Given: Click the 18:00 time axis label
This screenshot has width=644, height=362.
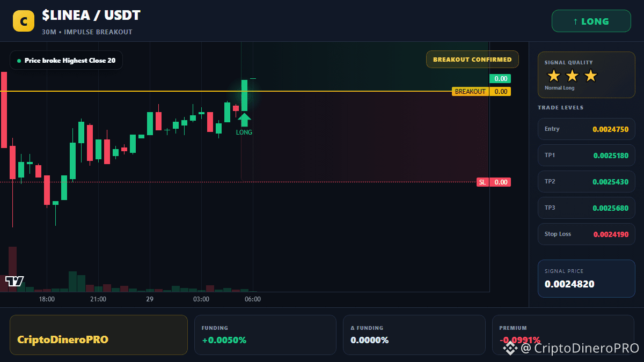Looking at the screenshot, I should click(47, 299).
